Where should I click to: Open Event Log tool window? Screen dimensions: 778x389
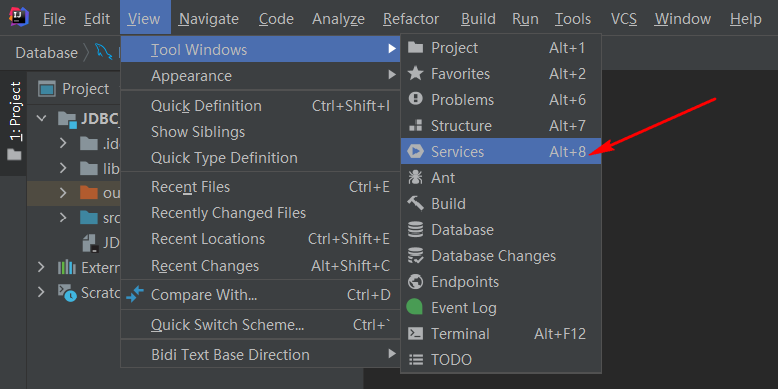tap(501, 308)
